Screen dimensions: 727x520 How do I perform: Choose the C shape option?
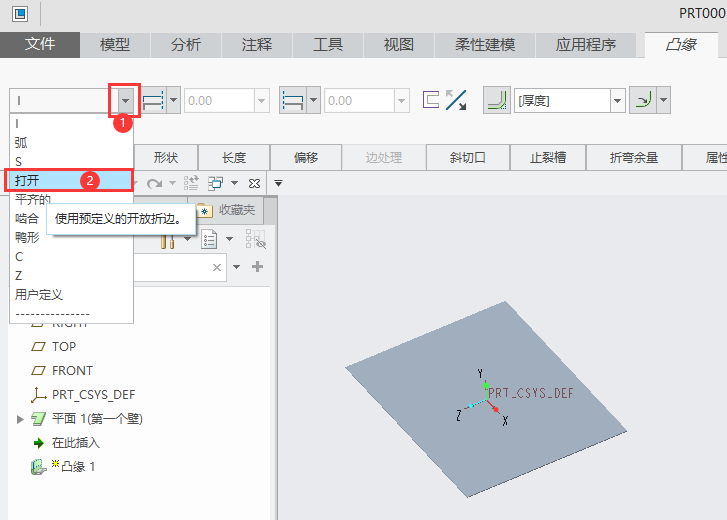71,256
